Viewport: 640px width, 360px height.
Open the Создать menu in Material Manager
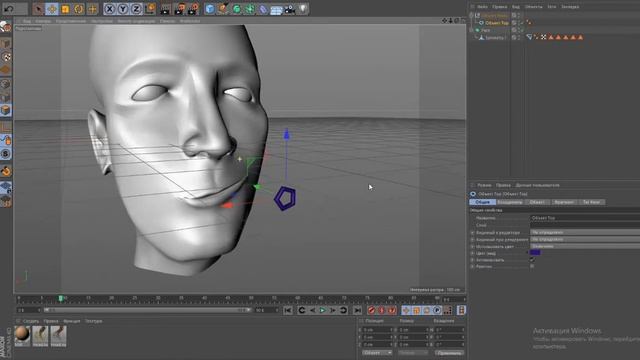(x=31, y=321)
